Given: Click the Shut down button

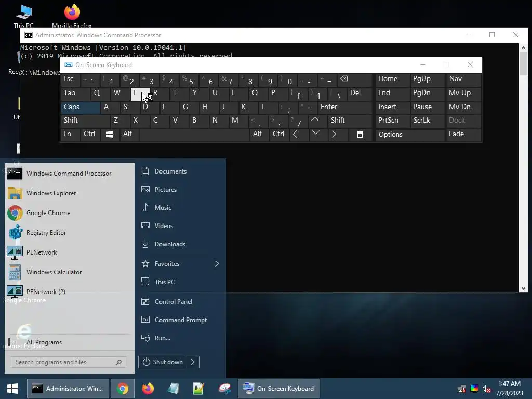Looking at the screenshot, I should coord(163,362).
